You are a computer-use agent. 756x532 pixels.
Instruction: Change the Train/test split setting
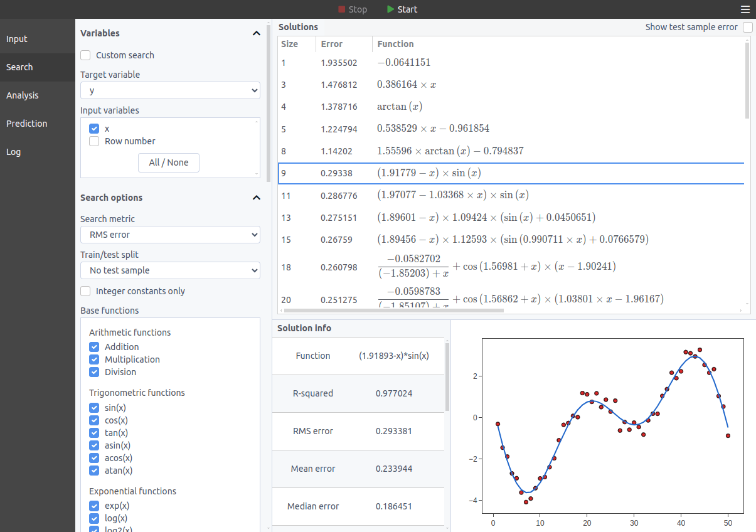(x=170, y=270)
